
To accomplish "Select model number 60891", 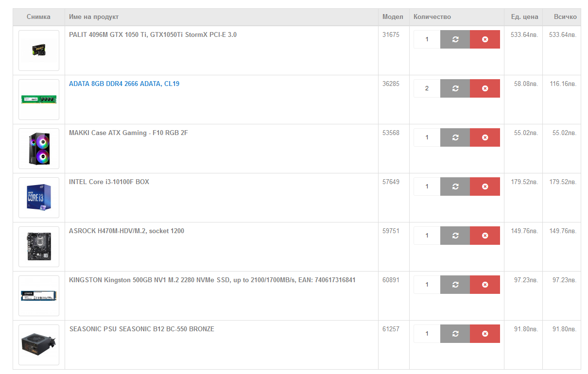I will pyautogui.click(x=391, y=280).
